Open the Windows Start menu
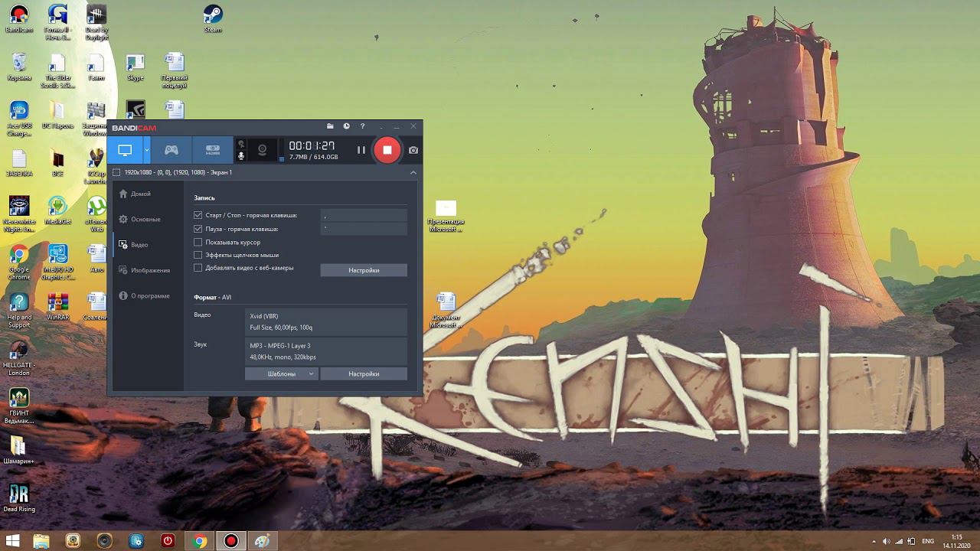980x551 pixels. (x=11, y=541)
